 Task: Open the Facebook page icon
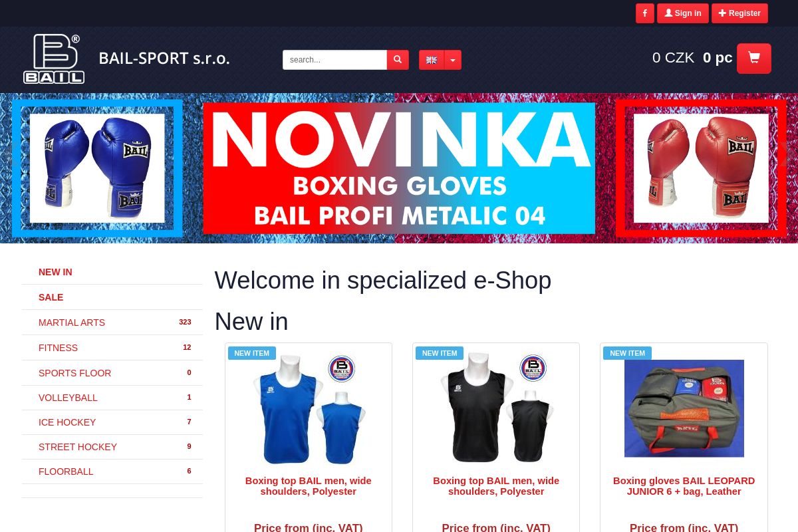pos(644,13)
